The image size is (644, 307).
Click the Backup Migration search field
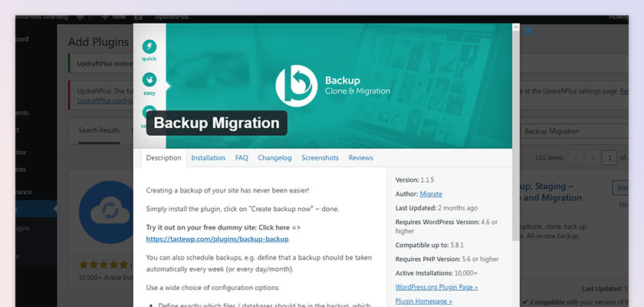point(574,131)
